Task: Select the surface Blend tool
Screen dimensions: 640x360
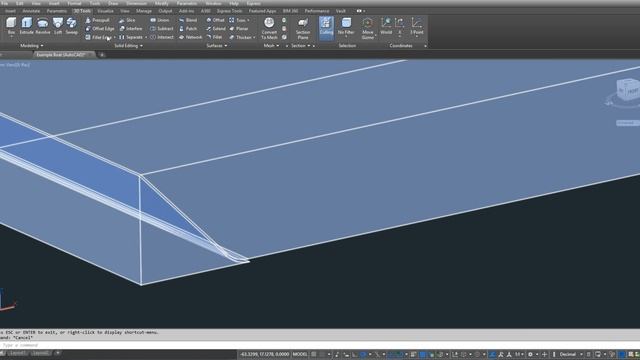Action: click(x=188, y=20)
